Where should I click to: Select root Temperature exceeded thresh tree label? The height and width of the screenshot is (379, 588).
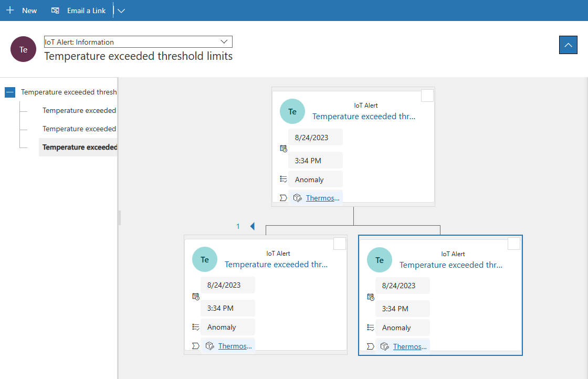coord(69,92)
